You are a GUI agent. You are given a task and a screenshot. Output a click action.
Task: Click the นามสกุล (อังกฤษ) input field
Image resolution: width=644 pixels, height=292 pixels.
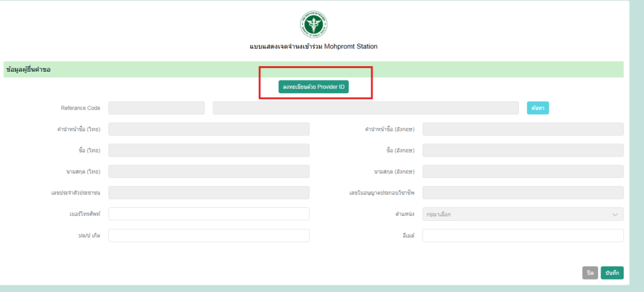coord(523,172)
